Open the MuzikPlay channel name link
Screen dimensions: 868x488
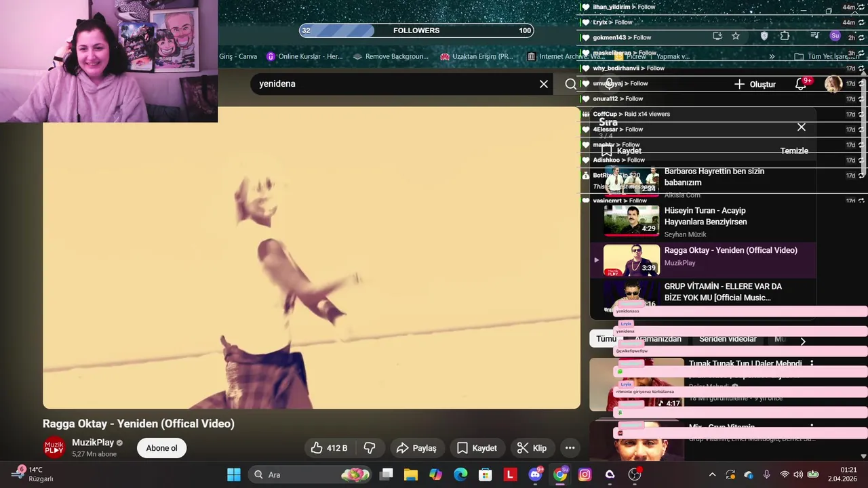[93, 443]
